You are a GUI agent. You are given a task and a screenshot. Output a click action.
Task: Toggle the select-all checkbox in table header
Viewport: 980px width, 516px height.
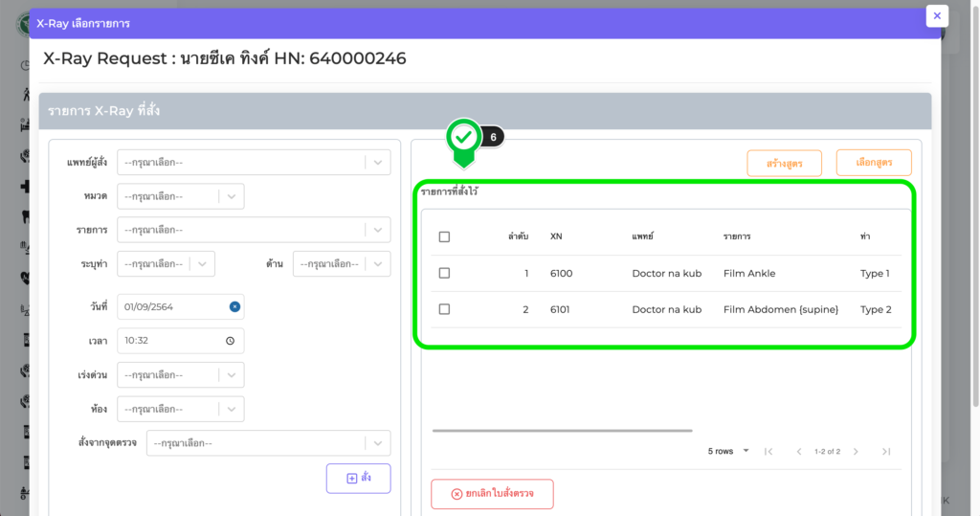point(444,236)
